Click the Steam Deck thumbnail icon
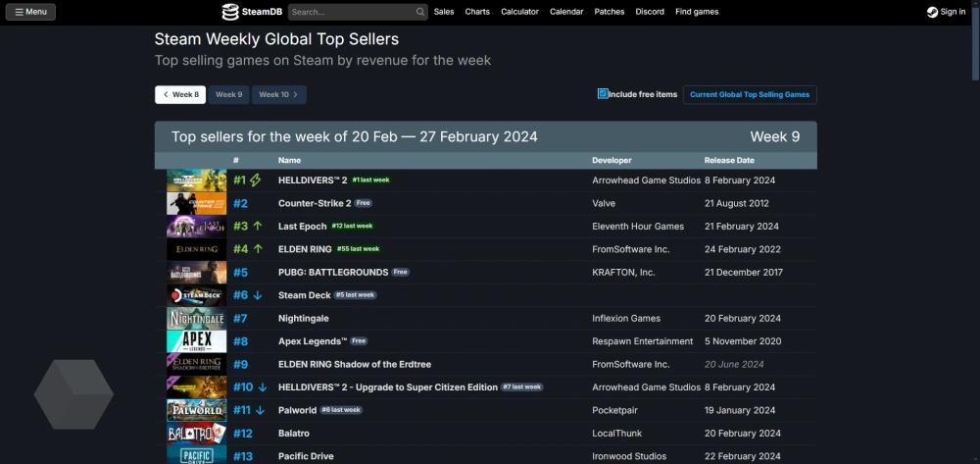Image resolution: width=980 pixels, height=464 pixels. (196, 295)
